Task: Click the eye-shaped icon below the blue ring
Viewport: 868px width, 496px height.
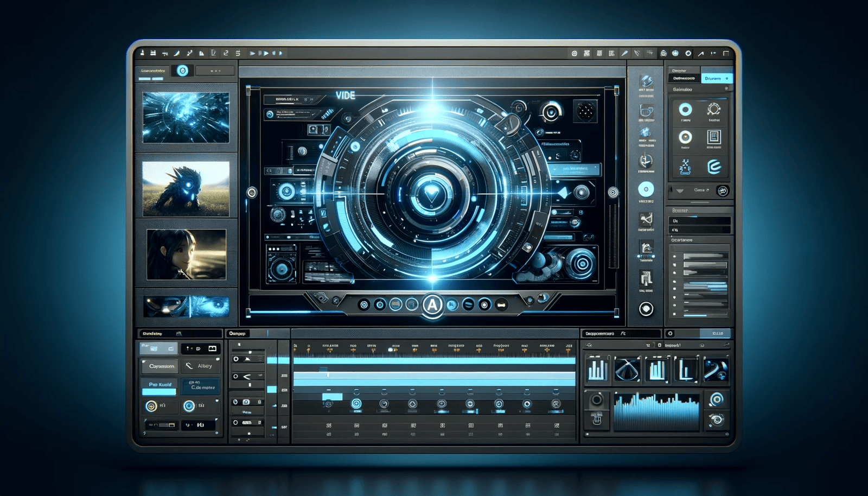Action: [x=717, y=419]
